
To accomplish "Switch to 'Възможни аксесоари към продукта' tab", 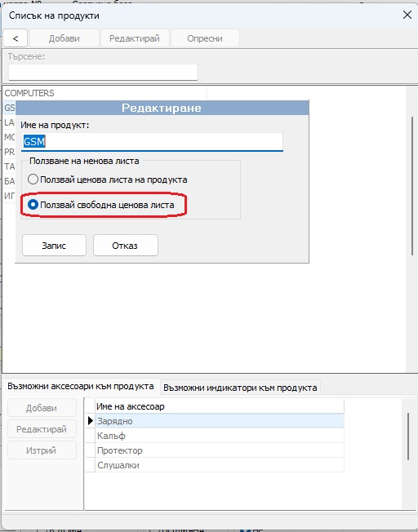I will tap(81, 386).
